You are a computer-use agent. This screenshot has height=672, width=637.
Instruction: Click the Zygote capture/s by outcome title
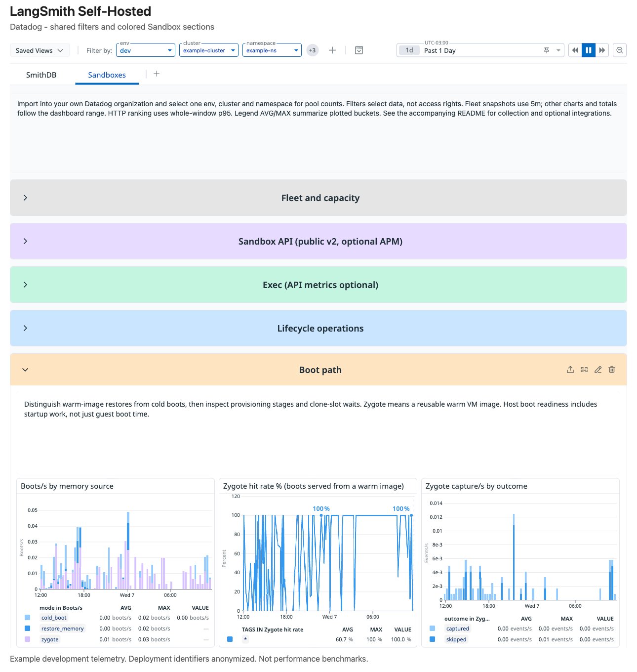point(477,486)
